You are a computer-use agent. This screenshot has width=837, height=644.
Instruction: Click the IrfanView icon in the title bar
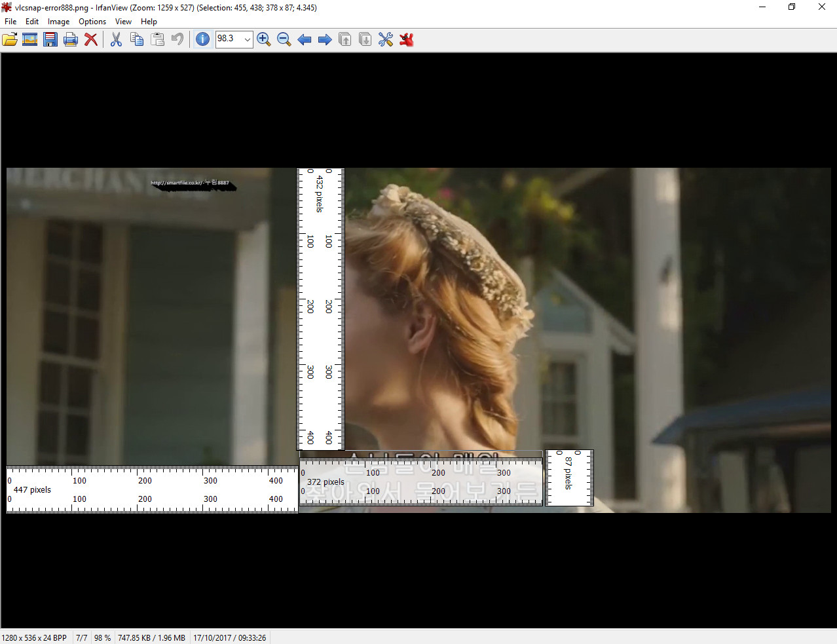tap(7, 7)
